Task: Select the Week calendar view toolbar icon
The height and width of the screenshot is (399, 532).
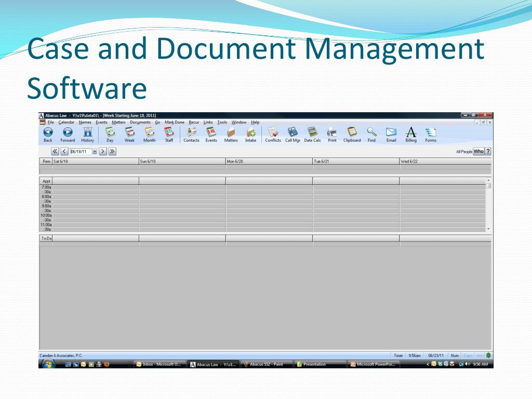Action: coord(129,132)
